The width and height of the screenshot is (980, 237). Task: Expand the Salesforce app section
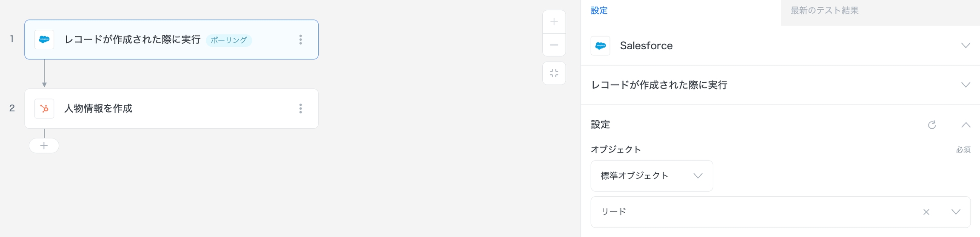(966, 45)
